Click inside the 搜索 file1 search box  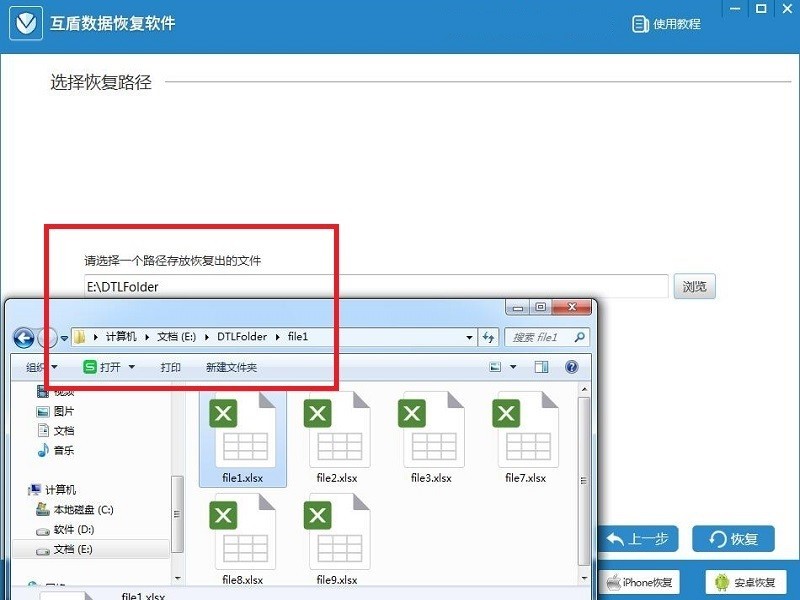coord(545,337)
